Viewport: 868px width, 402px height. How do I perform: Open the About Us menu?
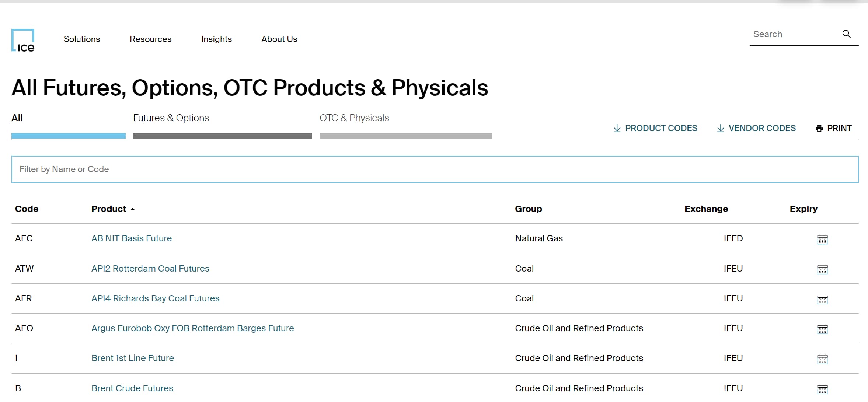point(279,39)
